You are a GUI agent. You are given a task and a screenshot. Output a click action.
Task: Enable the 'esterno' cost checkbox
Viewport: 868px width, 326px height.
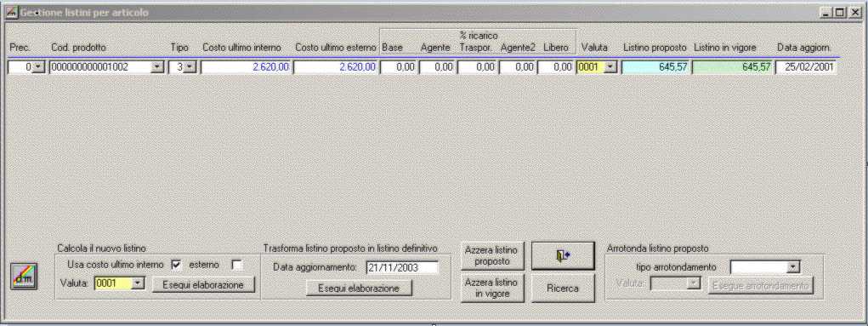(237, 266)
